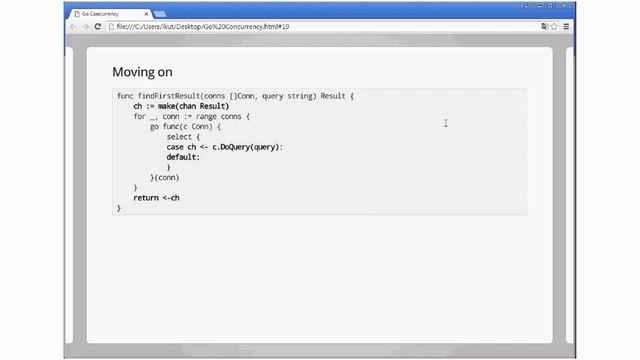Click the select { code line
This screenshot has width=640, height=360.
pos(183,137)
